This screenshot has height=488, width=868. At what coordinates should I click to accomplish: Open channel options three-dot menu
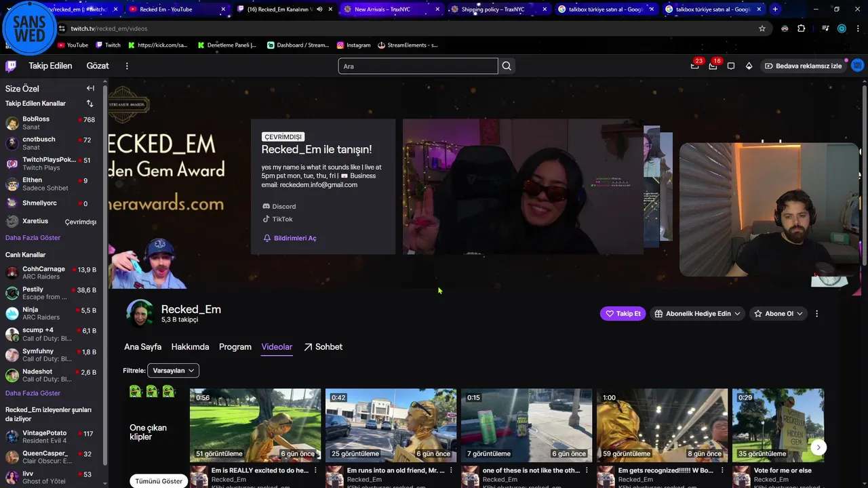816,314
